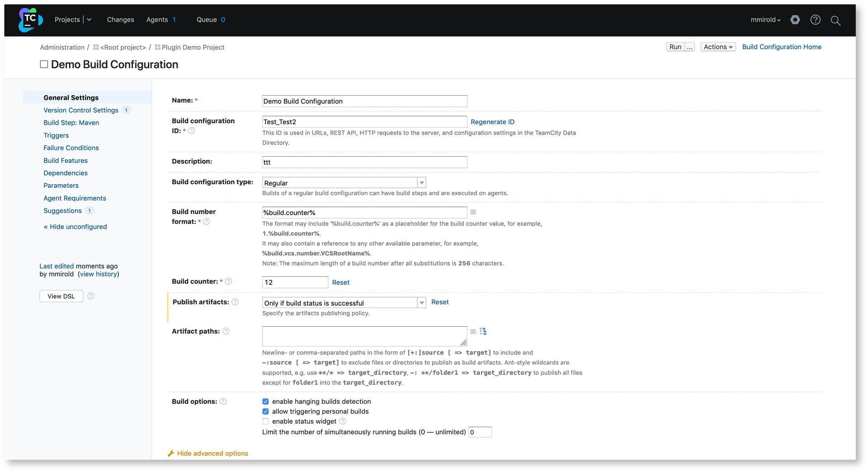This screenshot has width=868, height=472.
Task: Click Hide advanced options link
Action: [x=212, y=453]
